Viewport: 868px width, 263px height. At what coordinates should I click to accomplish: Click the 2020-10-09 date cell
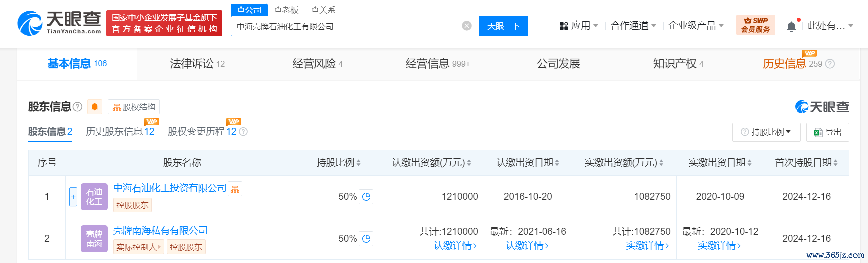click(720, 197)
